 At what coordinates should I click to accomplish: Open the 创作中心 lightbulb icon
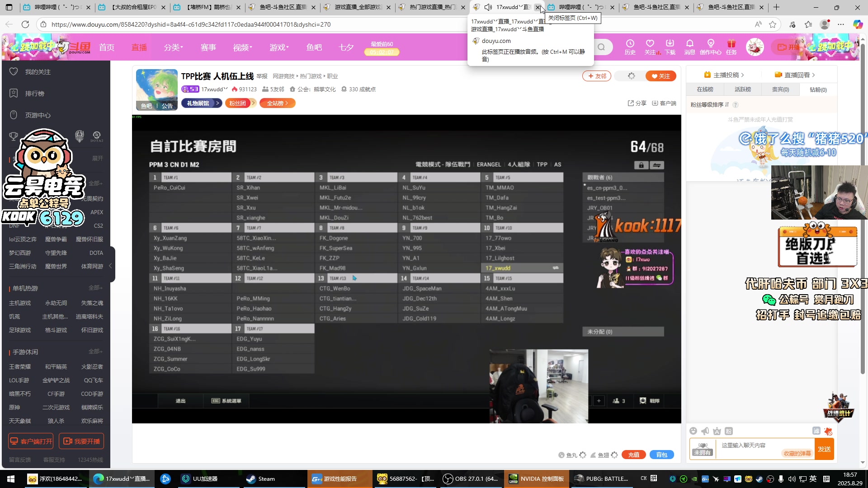click(711, 47)
